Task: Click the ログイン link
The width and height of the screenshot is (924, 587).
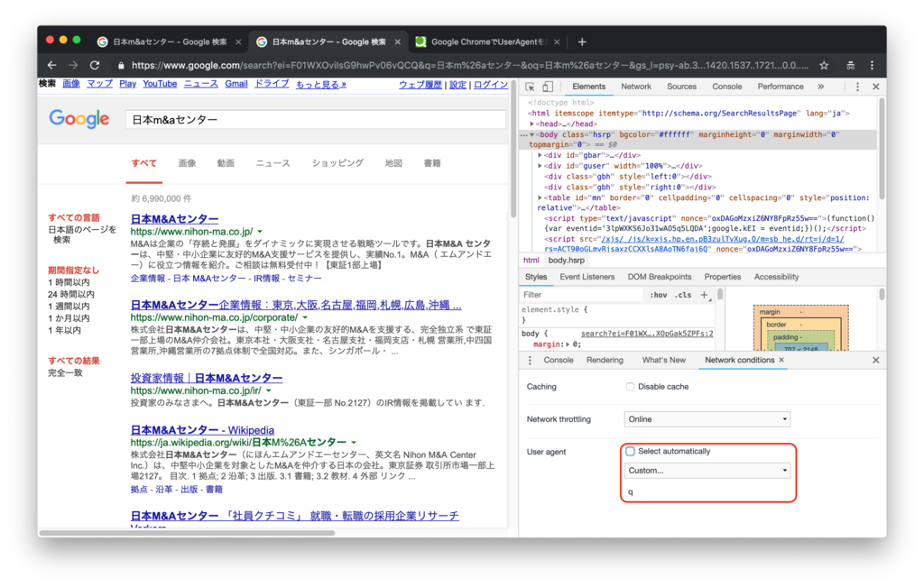Action: point(490,84)
